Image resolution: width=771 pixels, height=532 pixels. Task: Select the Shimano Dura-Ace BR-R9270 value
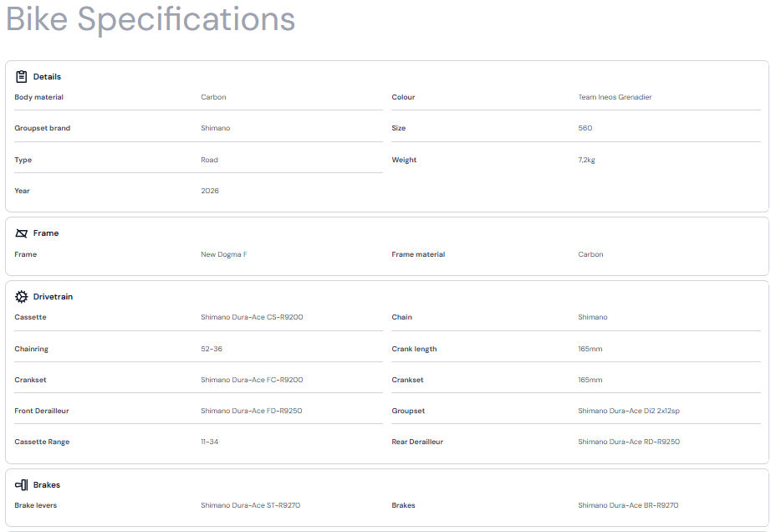(628, 505)
